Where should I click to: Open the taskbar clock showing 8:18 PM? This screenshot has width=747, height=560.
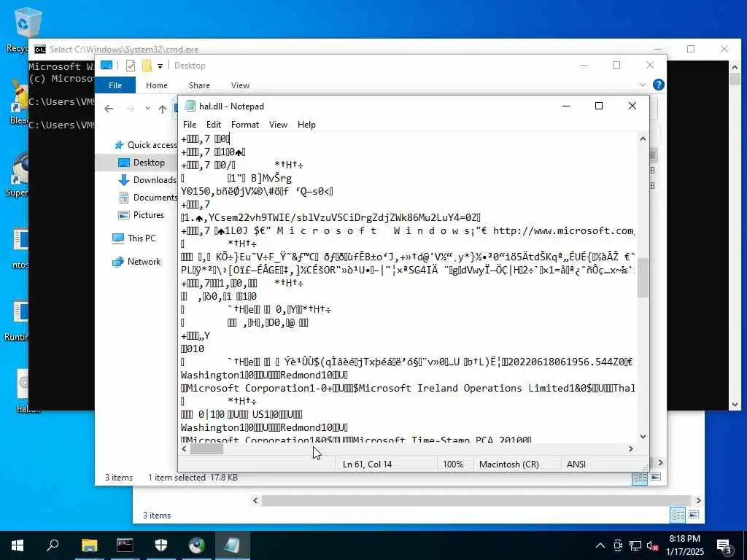point(684,545)
